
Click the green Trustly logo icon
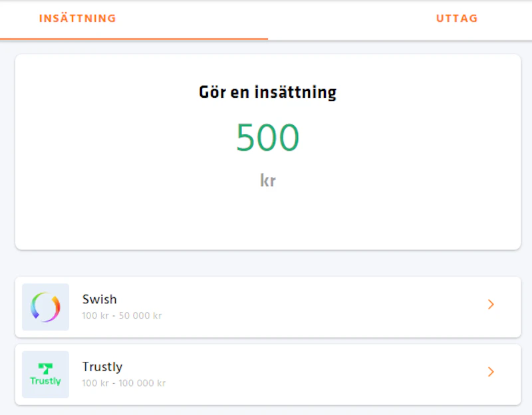coord(45,374)
